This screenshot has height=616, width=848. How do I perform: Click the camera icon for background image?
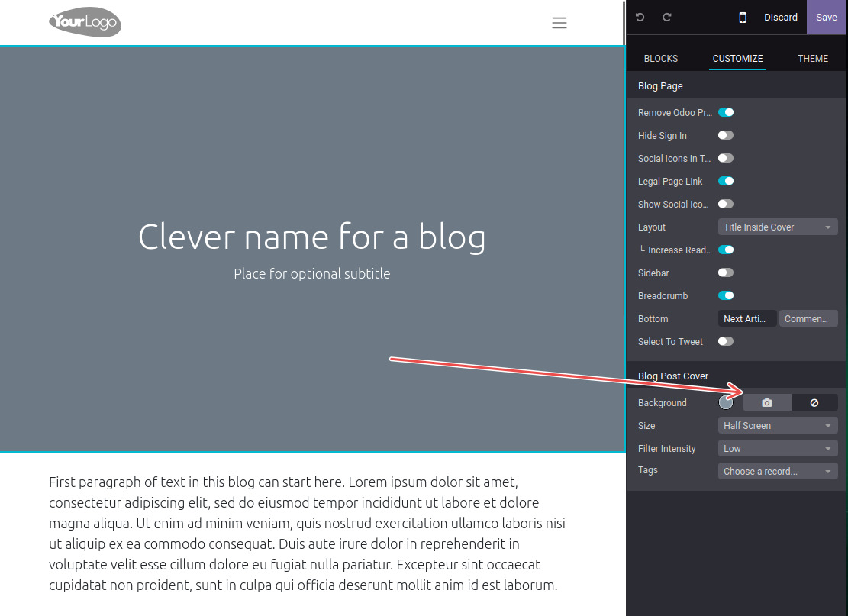point(767,402)
